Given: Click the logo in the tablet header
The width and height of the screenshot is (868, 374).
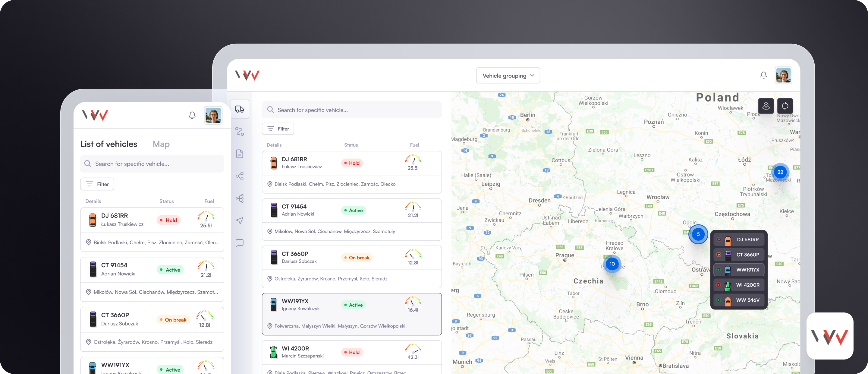Looking at the screenshot, I should tap(247, 75).
